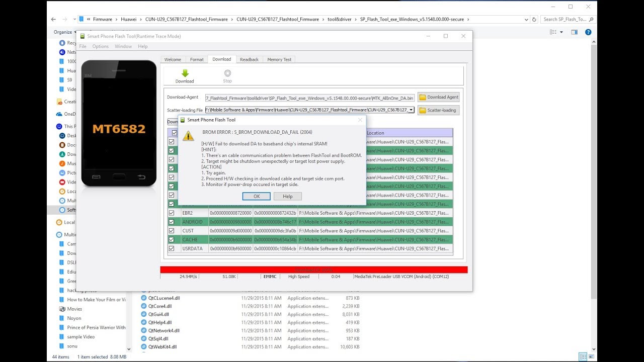Open the sample Video folder in sidebar

[x=77, y=337]
